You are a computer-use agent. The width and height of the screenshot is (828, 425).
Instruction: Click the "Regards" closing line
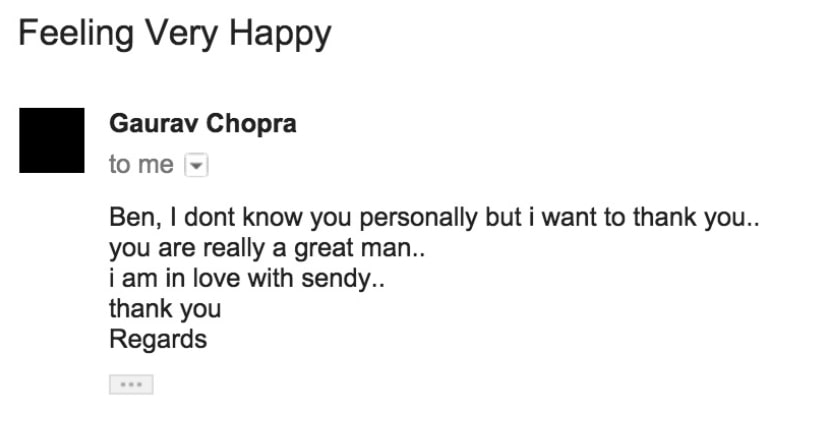pos(158,339)
